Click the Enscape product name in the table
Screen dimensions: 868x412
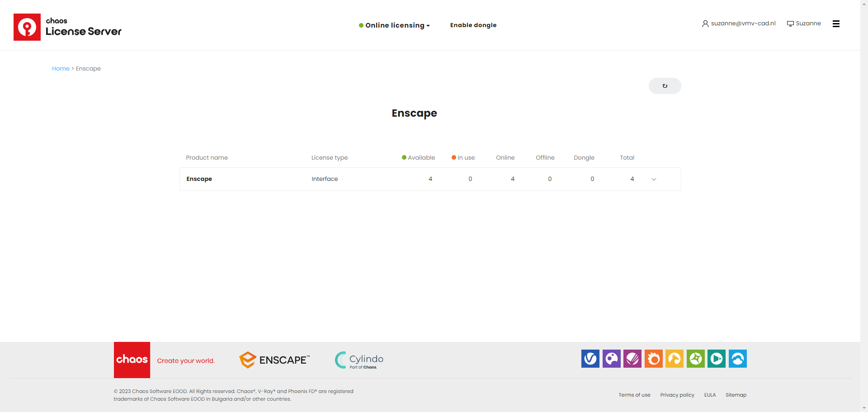pos(199,179)
